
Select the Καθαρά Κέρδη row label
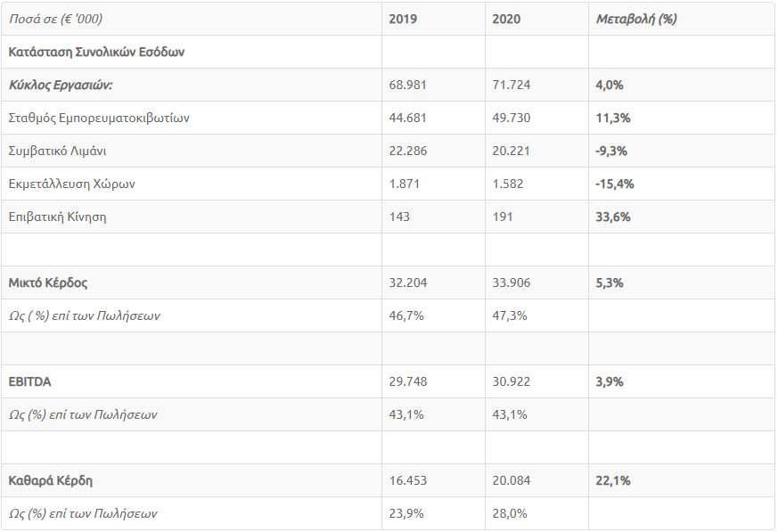pyautogui.click(x=50, y=480)
